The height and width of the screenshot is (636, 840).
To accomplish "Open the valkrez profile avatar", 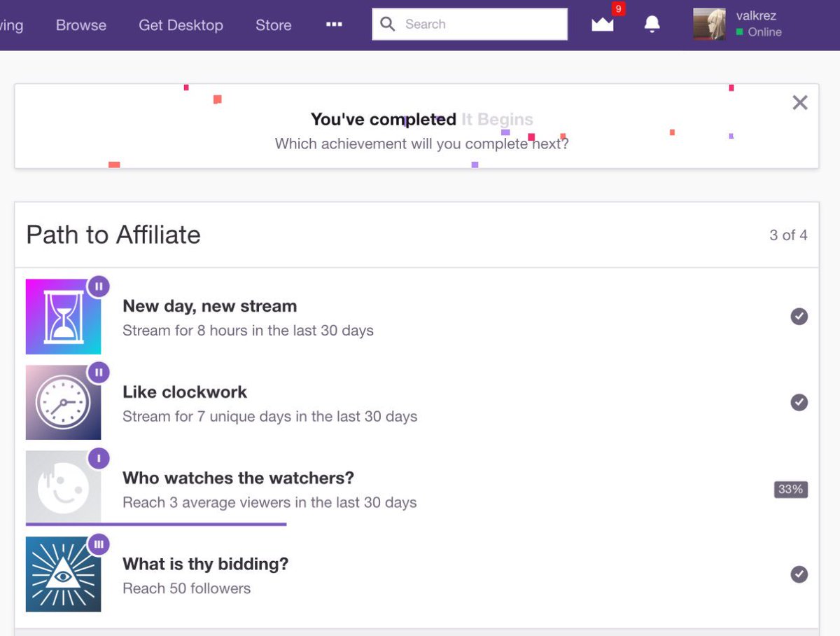I will coord(709,25).
